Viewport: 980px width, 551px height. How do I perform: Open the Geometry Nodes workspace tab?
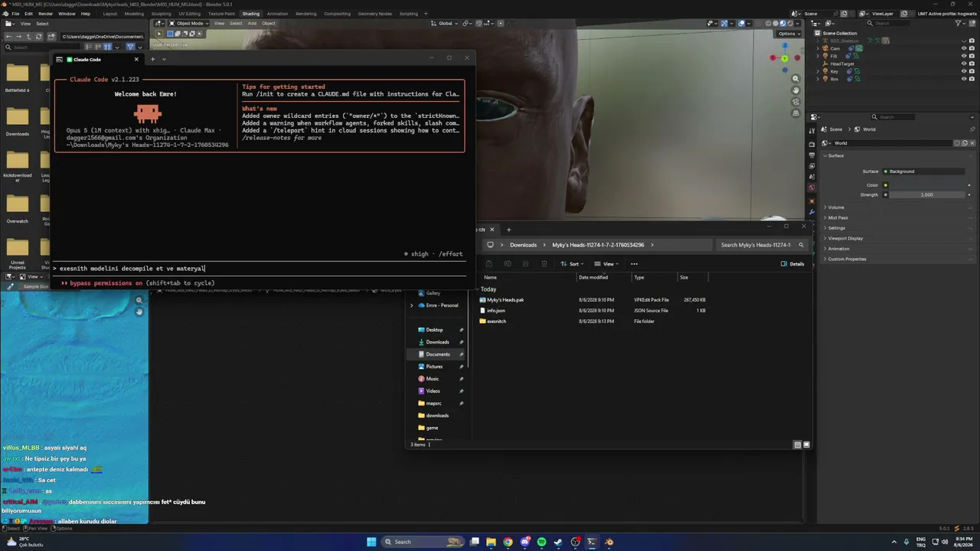pyautogui.click(x=374, y=14)
